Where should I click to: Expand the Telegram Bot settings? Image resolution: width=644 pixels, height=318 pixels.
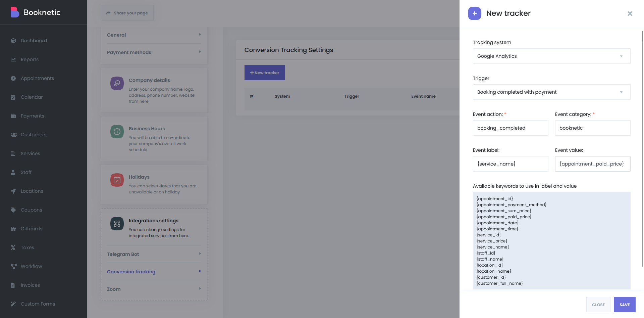pyautogui.click(x=153, y=254)
